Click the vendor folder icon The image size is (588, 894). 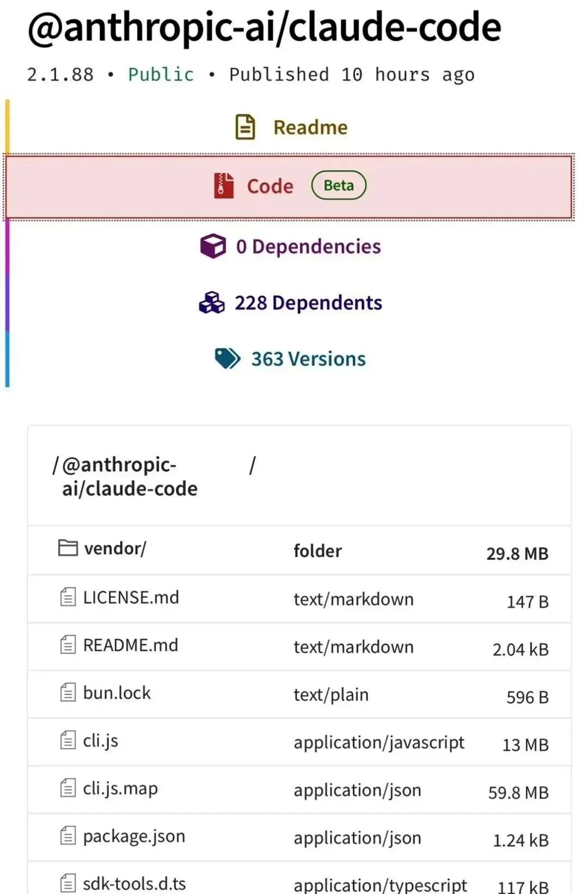(x=68, y=548)
